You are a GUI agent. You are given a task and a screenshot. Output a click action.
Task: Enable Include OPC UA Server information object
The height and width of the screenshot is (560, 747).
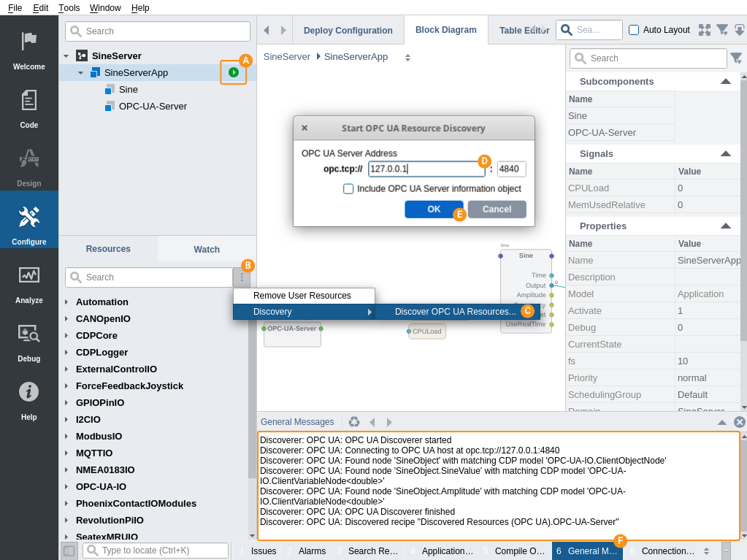(x=349, y=188)
